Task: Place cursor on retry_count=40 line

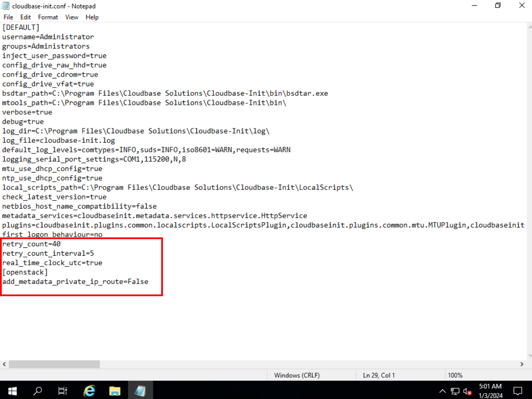Action: click(31, 244)
